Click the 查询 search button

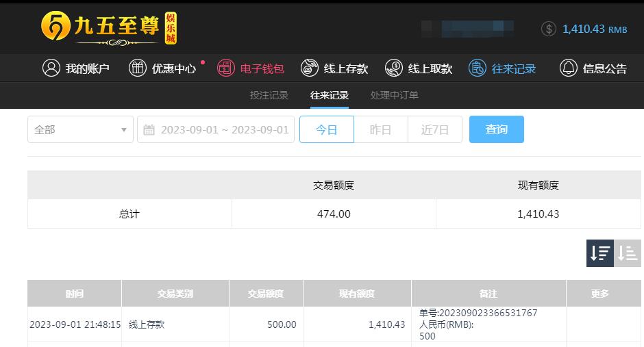[497, 129]
